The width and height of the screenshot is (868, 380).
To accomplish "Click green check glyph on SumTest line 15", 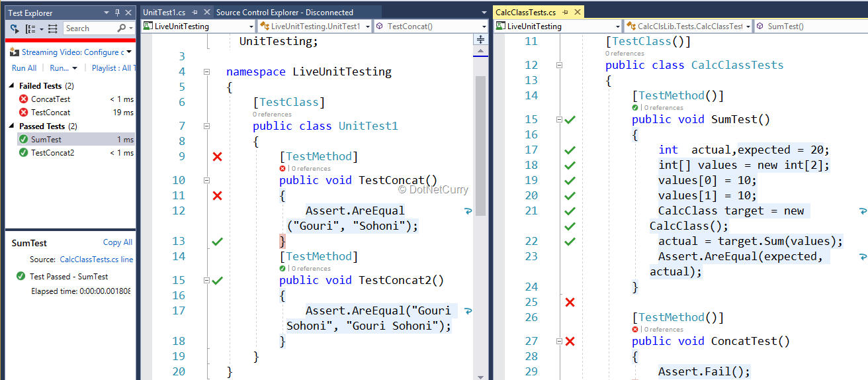I will click(570, 120).
